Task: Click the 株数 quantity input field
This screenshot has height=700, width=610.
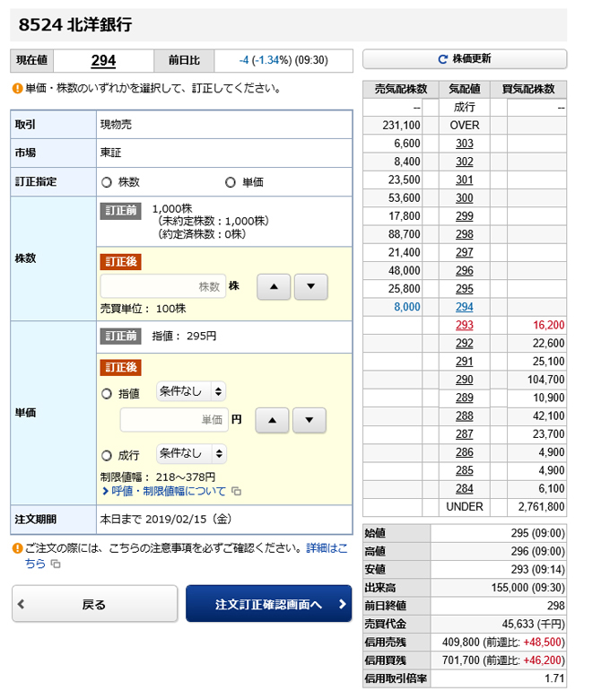Action: coord(163,286)
